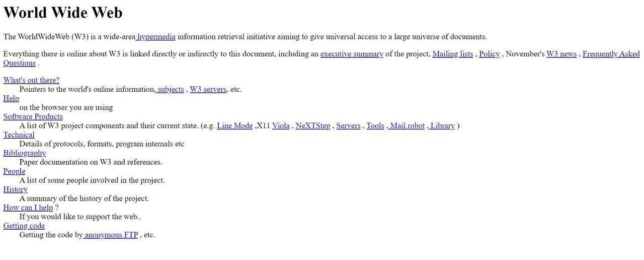Visit the Mailing lists link

click(453, 54)
